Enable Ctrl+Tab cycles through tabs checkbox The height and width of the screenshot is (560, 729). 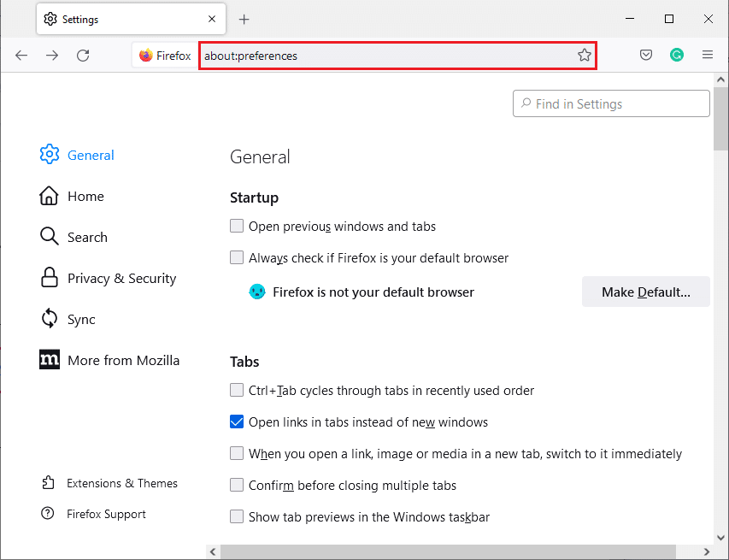[x=237, y=390]
